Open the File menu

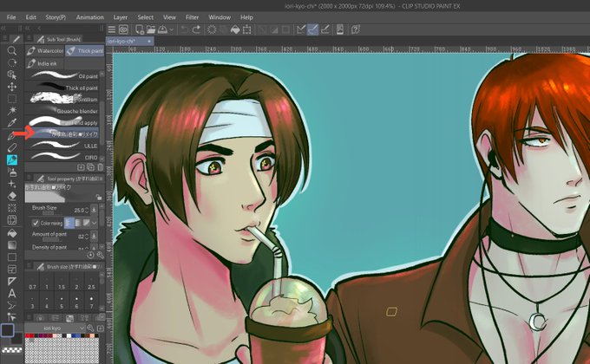[11, 17]
